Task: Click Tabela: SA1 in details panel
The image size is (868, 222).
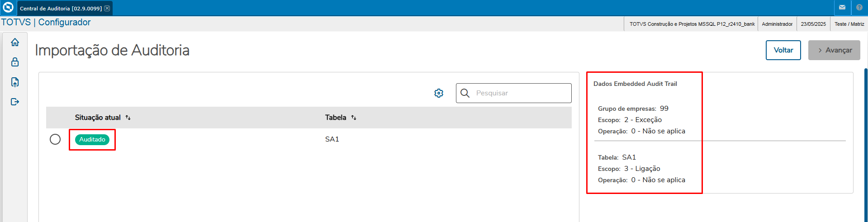Action: point(617,157)
